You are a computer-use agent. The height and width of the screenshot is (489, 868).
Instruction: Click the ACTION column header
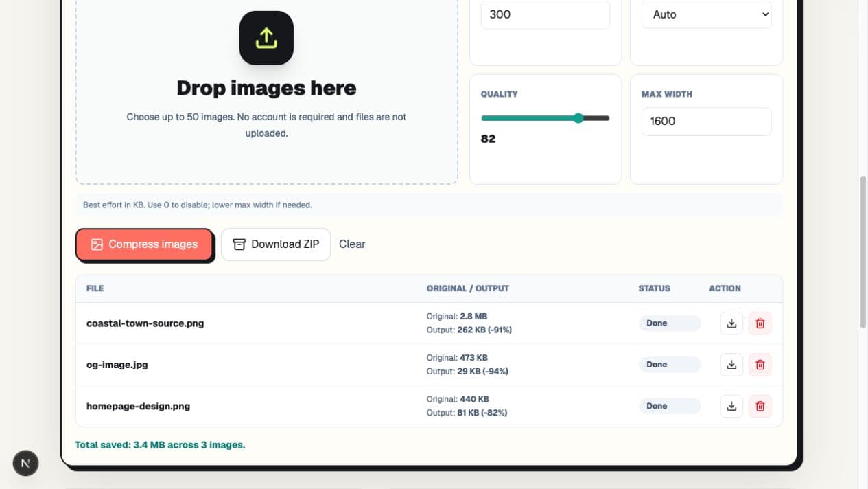pos(725,288)
